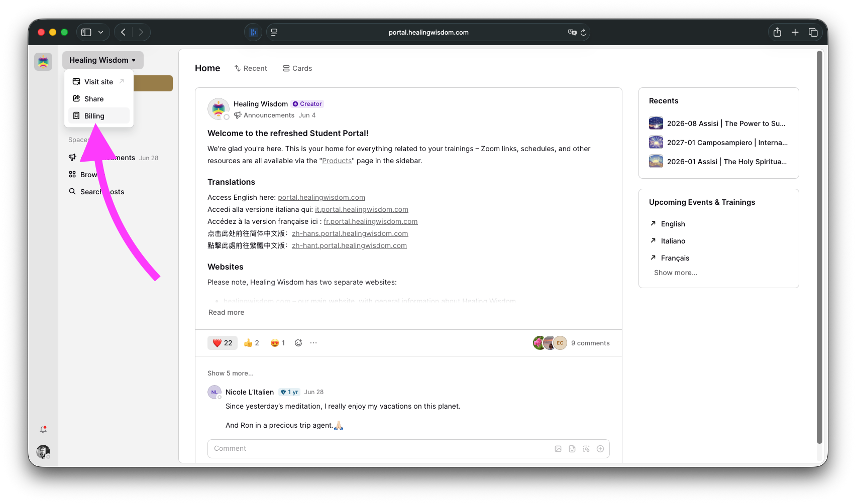Add a sticker file to the comment
Screen dimensions: 856x504
(572, 449)
